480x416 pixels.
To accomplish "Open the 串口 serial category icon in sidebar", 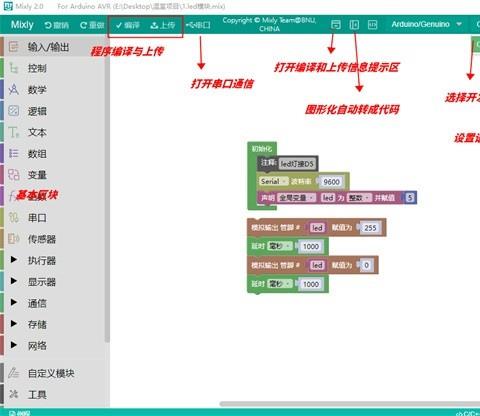I will tap(13, 218).
